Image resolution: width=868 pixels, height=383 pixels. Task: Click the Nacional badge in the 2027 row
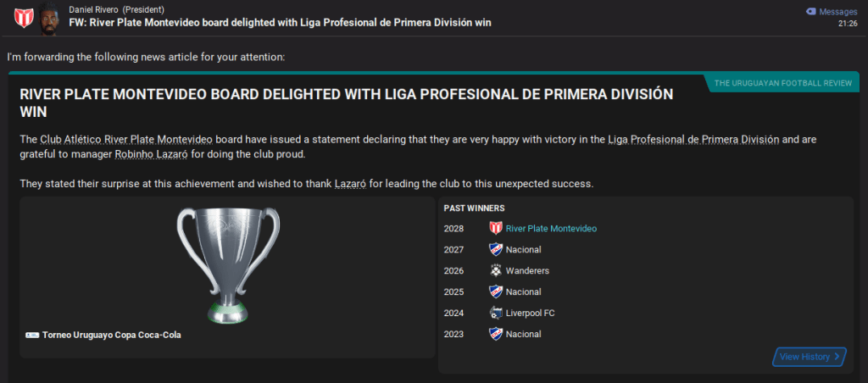tap(496, 250)
